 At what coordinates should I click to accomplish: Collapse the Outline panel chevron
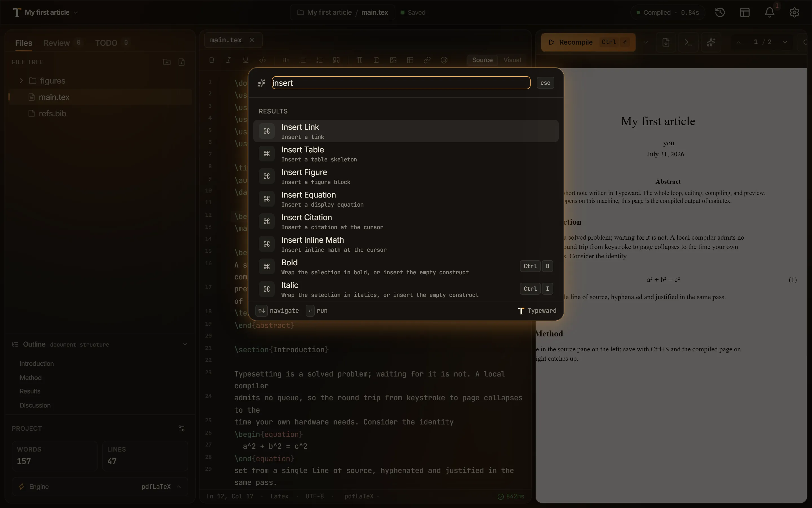pyautogui.click(x=185, y=344)
